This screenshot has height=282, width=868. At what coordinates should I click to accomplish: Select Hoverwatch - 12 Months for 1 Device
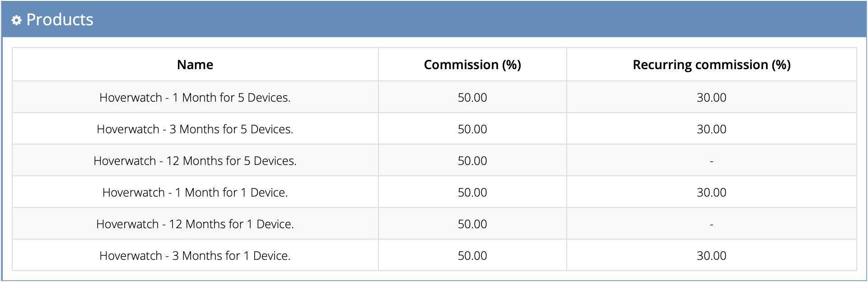point(195,224)
